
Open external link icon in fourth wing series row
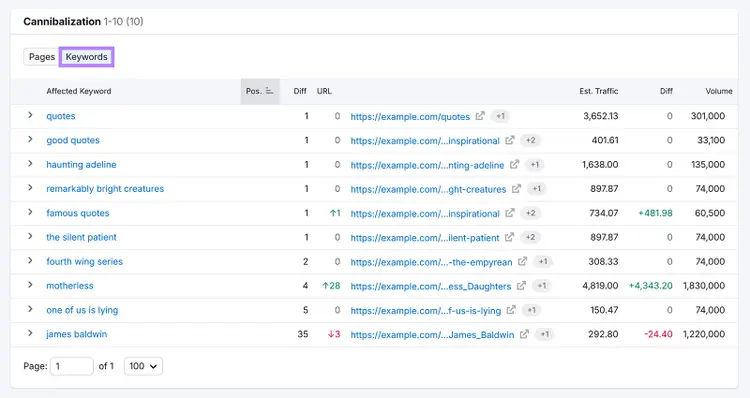(522, 261)
